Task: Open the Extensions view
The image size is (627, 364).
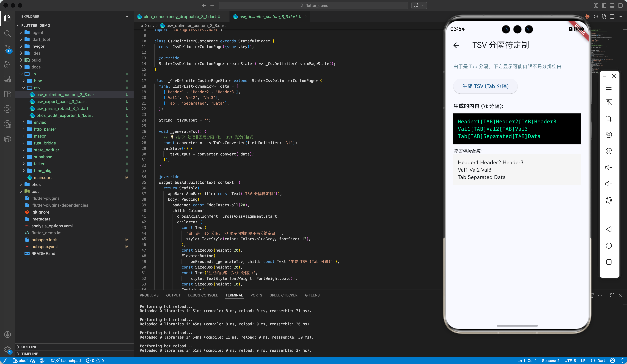Action: tap(8, 94)
